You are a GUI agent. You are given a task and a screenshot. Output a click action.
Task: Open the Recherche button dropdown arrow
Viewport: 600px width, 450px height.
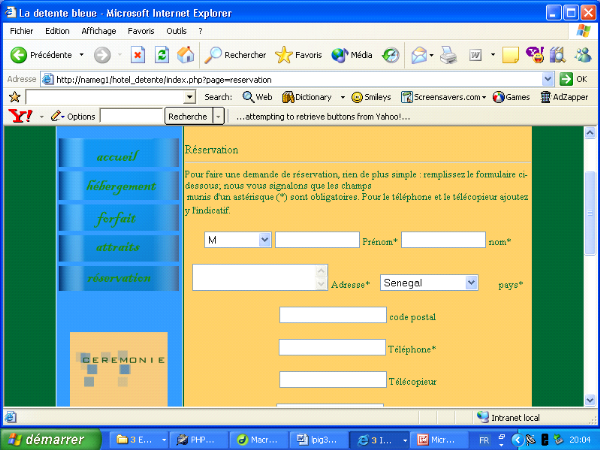tap(218, 116)
